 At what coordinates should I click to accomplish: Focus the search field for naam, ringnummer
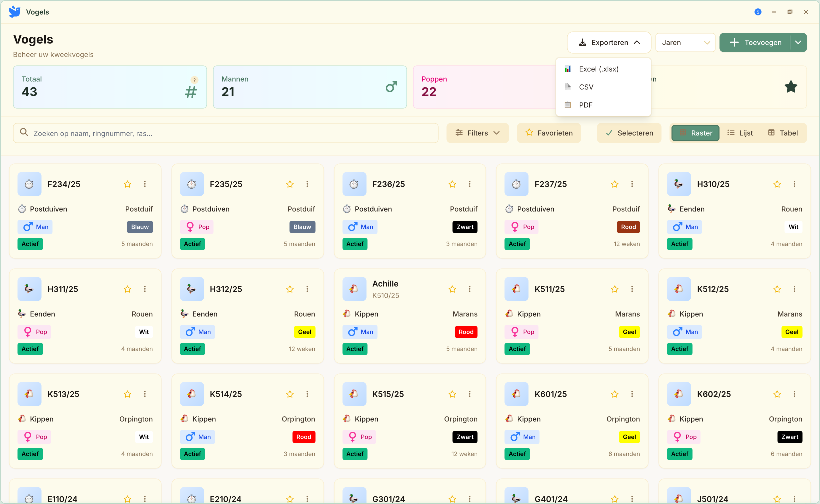click(x=226, y=133)
